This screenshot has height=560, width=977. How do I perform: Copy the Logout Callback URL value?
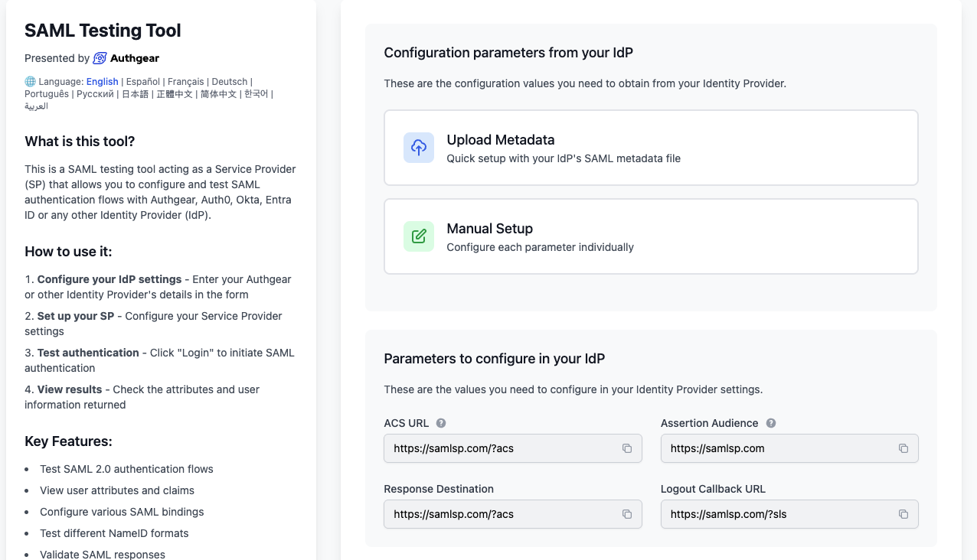(x=903, y=514)
